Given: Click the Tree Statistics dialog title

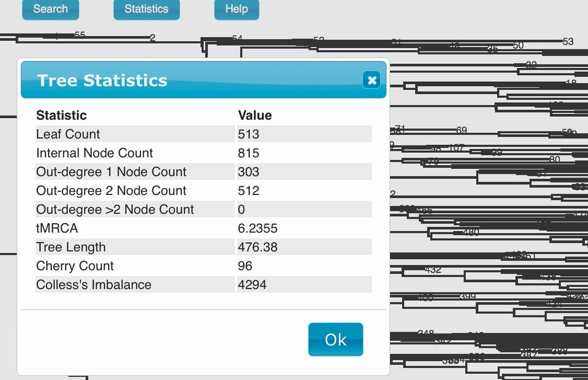Looking at the screenshot, I should point(102,80).
